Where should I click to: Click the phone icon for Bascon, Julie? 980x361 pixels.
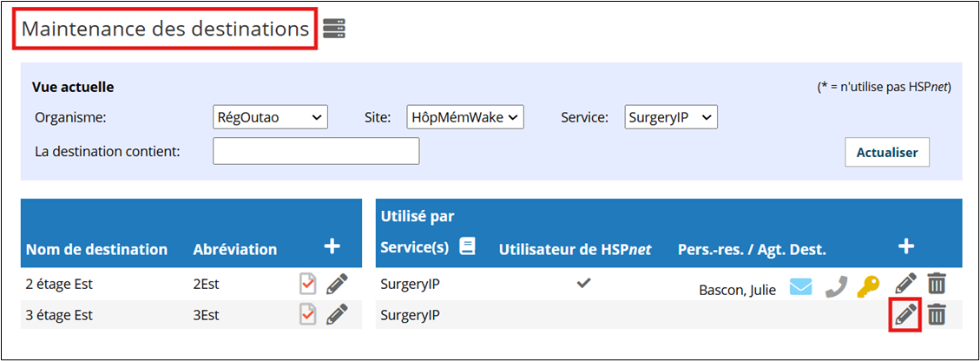tap(835, 286)
